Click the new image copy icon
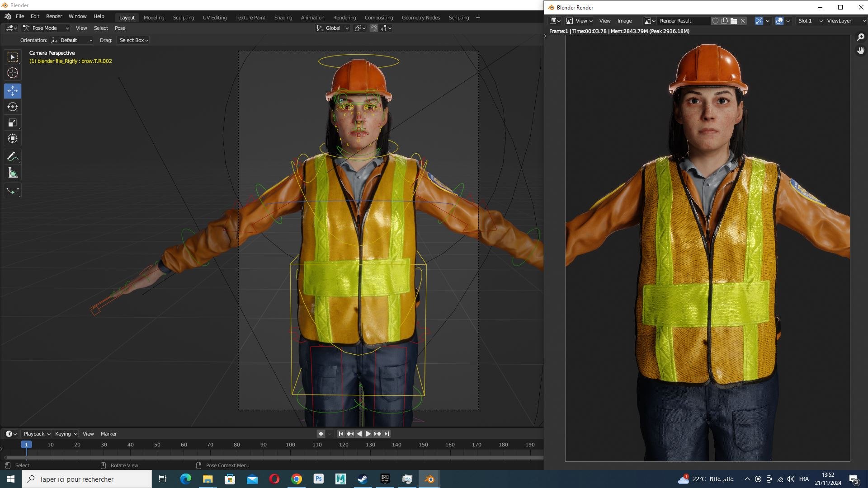This screenshot has width=868, height=488. coord(724,21)
